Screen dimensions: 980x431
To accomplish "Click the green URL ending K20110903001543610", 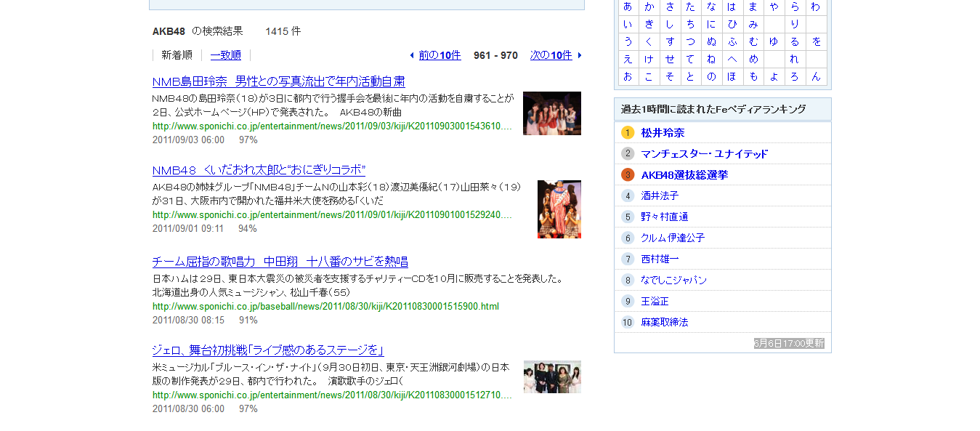I will click(x=332, y=126).
